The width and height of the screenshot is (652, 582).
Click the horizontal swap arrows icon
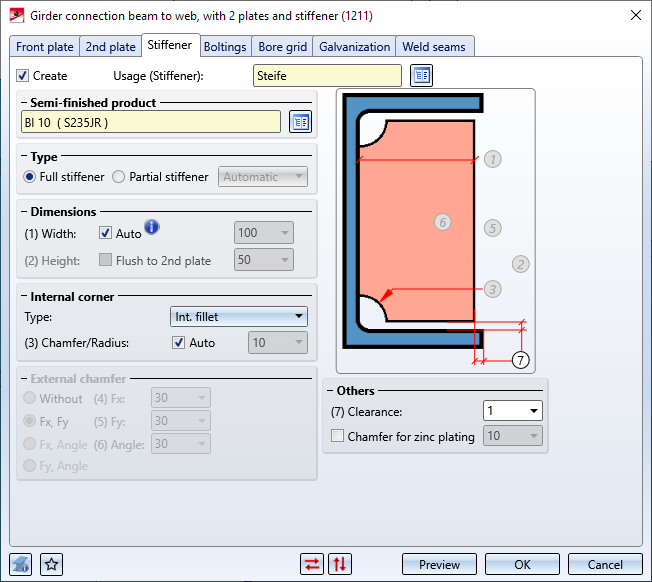coord(312,564)
